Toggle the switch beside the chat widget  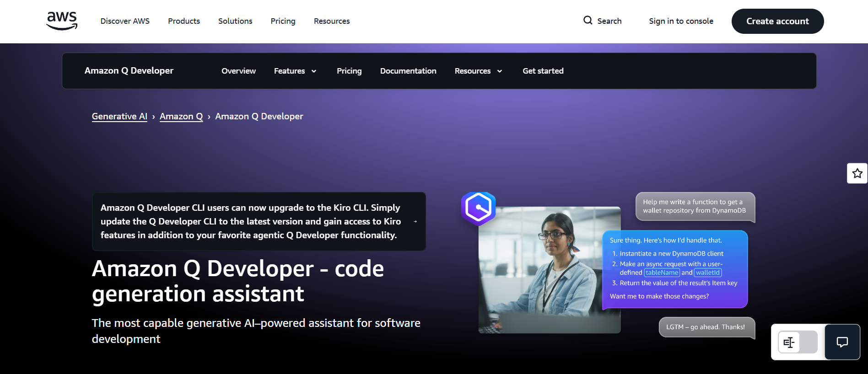798,342
